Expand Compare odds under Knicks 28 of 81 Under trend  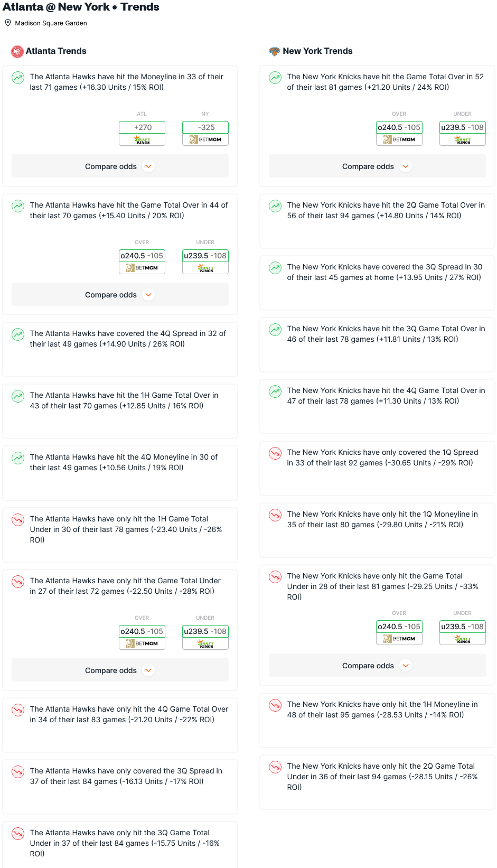tap(377, 666)
